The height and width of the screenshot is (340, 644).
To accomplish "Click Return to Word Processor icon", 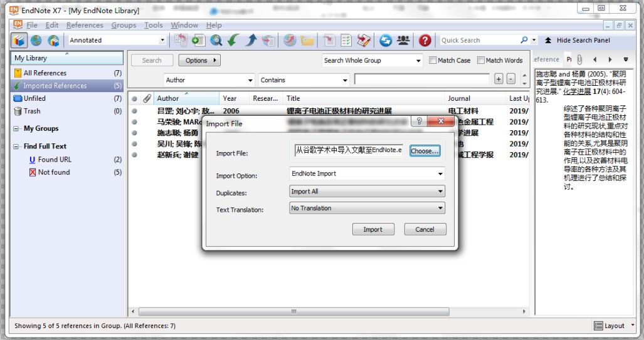I will (x=364, y=40).
